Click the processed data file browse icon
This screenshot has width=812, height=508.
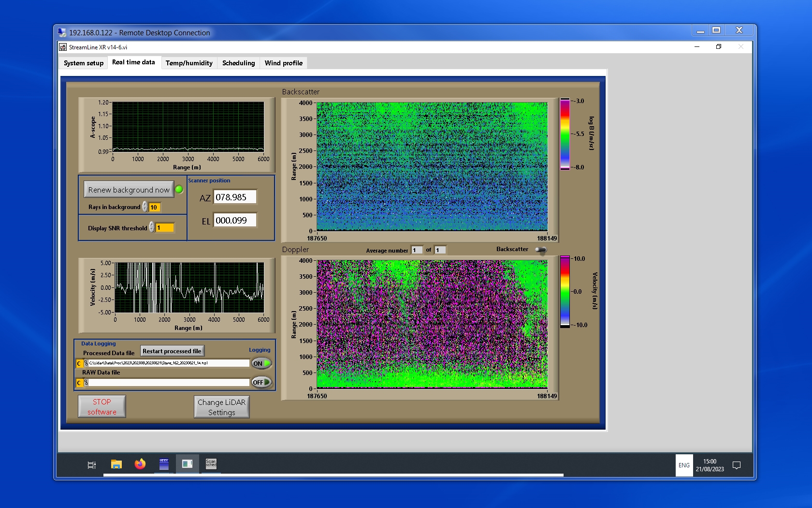point(86,363)
